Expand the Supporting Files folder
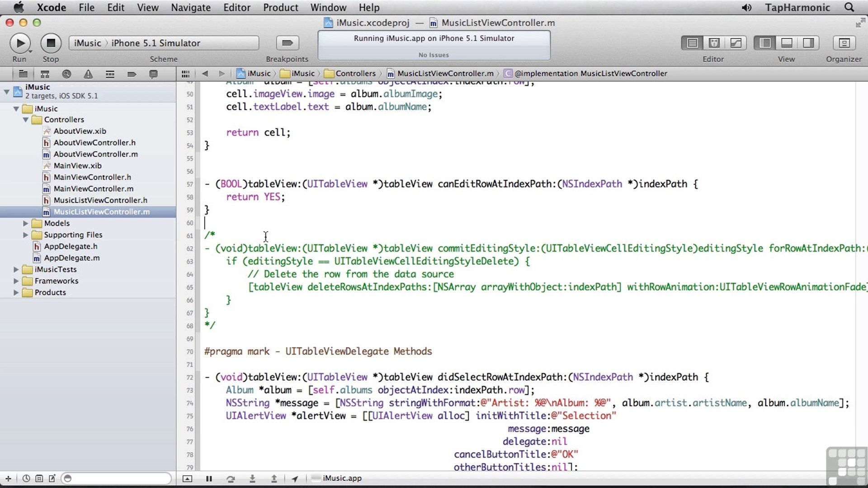 26,235
